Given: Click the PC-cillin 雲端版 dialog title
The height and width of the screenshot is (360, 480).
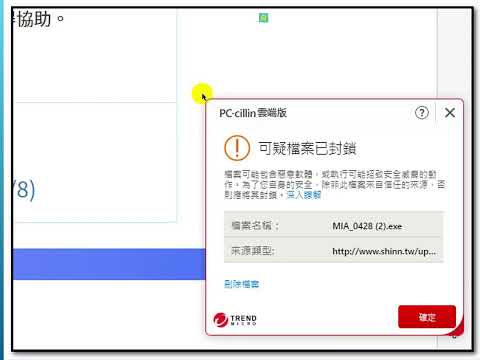Looking at the screenshot, I should tap(253, 113).
